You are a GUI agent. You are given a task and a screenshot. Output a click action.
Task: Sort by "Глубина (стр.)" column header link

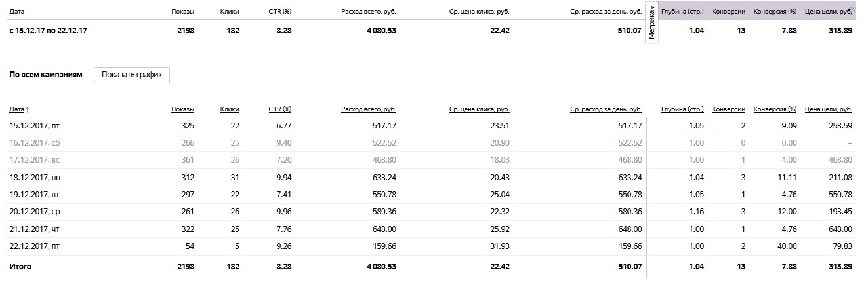[682, 109]
